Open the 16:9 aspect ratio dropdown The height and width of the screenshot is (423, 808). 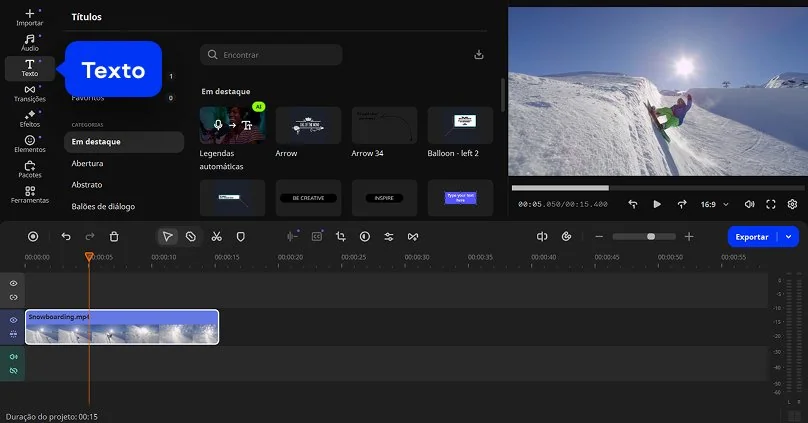(713, 204)
